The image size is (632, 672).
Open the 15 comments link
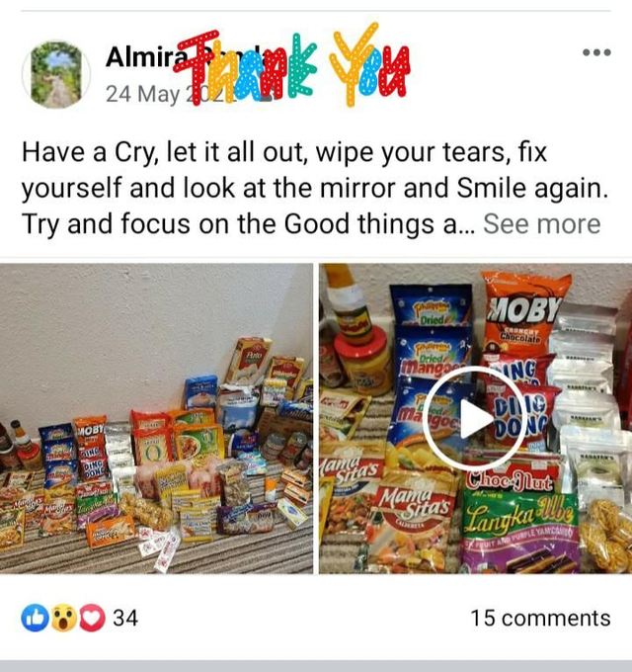(x=540, y=618)
